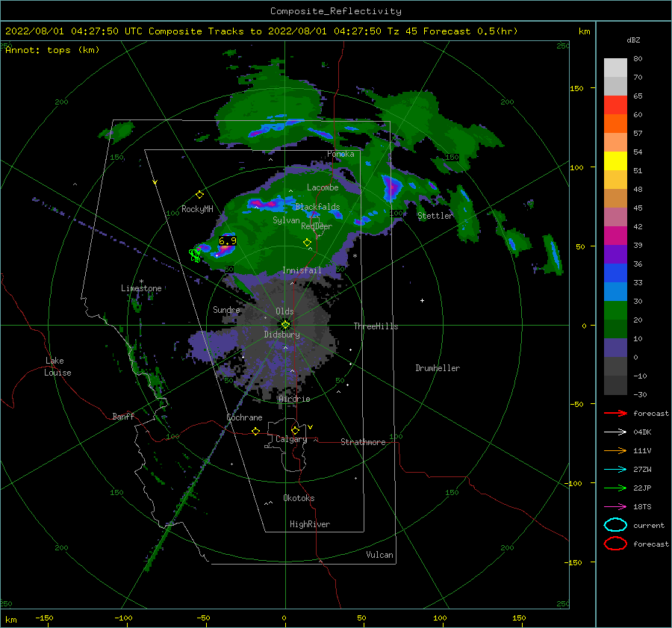The width and height of the screenshot is (672, 628).
Task: Click the Lacombe city label
Action: point(323,187)
